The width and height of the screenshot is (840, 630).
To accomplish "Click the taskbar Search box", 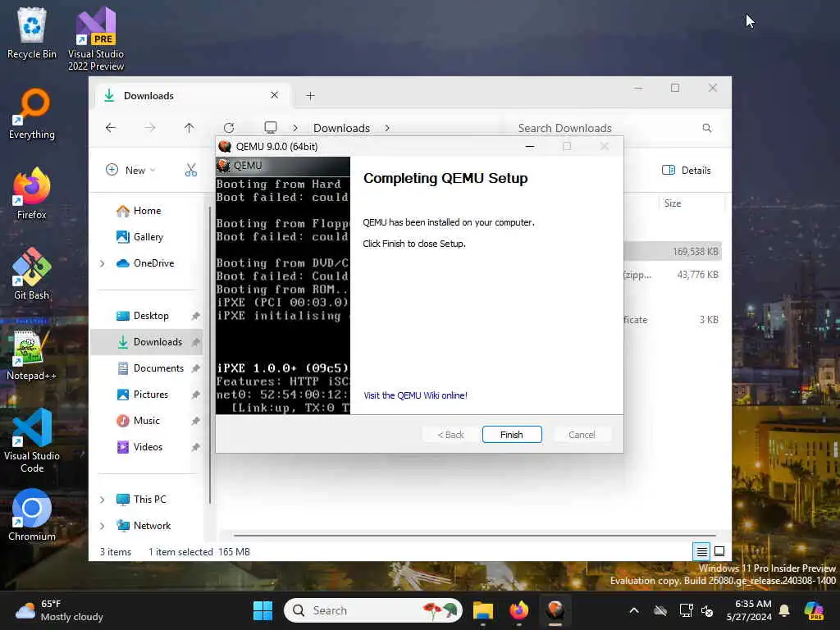I will pos(373,610).
